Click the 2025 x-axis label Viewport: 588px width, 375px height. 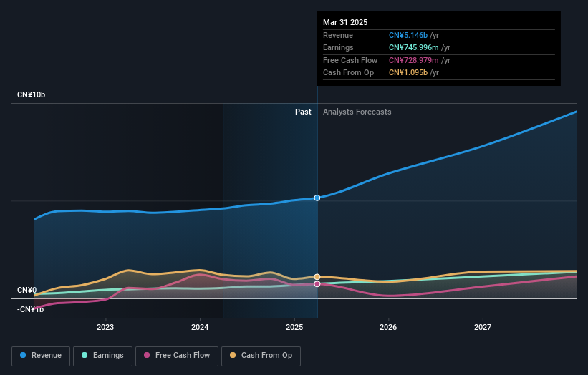(x=294, y=328)
